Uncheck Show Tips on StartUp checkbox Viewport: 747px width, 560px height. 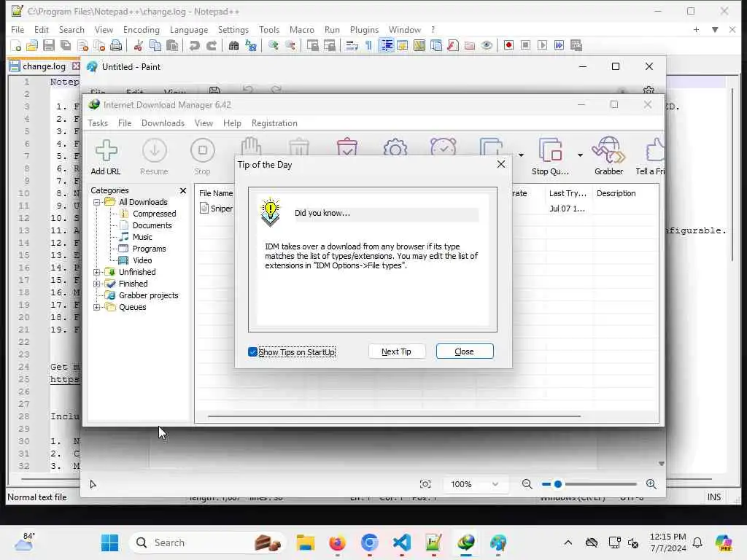tap(252, 352)
